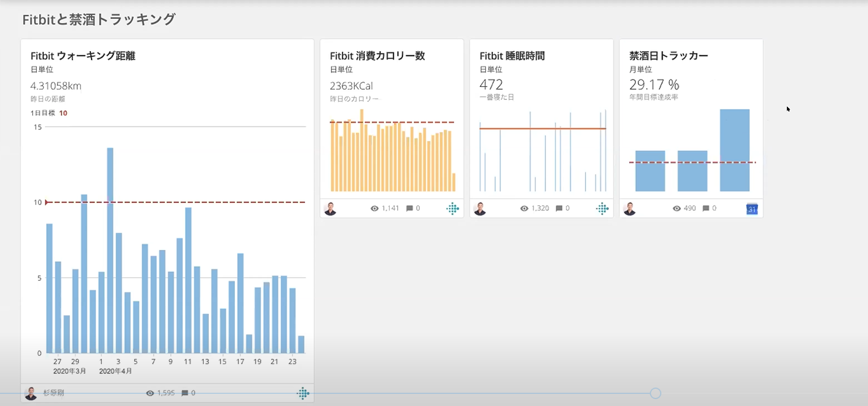Viewport: 868px width, 406px height.
Task: Click 一番寝た日 caption
Action: point(497,97)
